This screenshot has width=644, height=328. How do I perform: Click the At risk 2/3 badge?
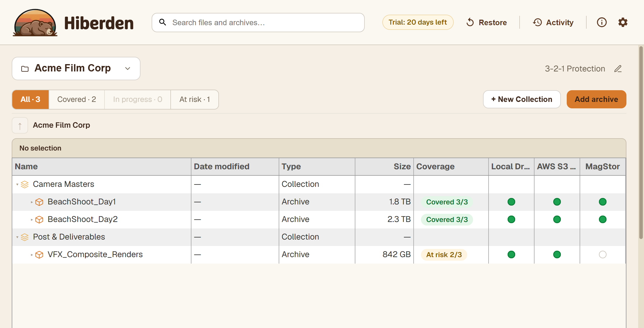[x=444, y=255]
